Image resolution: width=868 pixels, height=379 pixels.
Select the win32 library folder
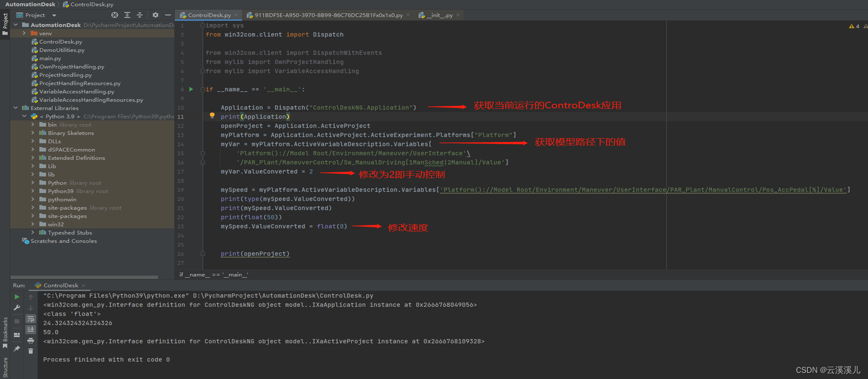coord(55,224)
